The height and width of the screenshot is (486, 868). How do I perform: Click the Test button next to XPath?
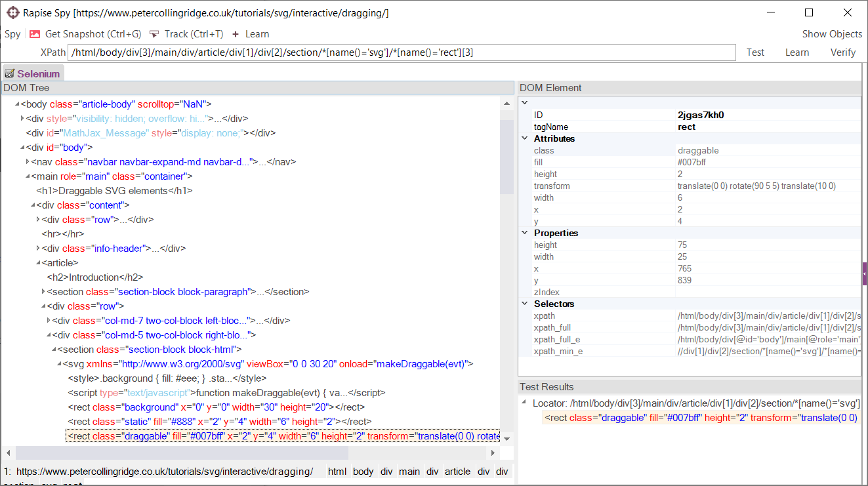[x=755, y=52]
